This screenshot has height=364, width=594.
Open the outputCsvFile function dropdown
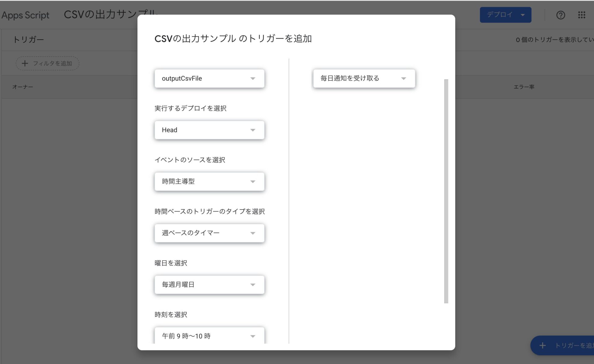209,79
